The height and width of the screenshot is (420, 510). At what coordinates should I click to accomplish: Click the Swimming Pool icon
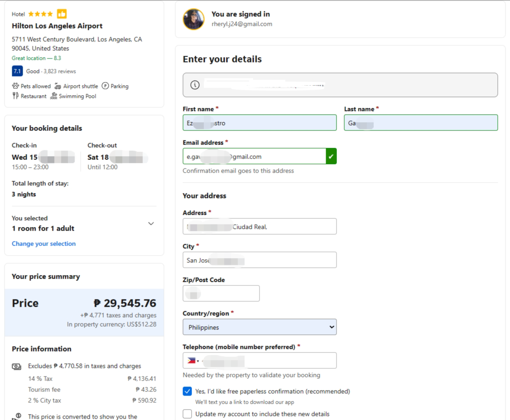coord(54,96)
